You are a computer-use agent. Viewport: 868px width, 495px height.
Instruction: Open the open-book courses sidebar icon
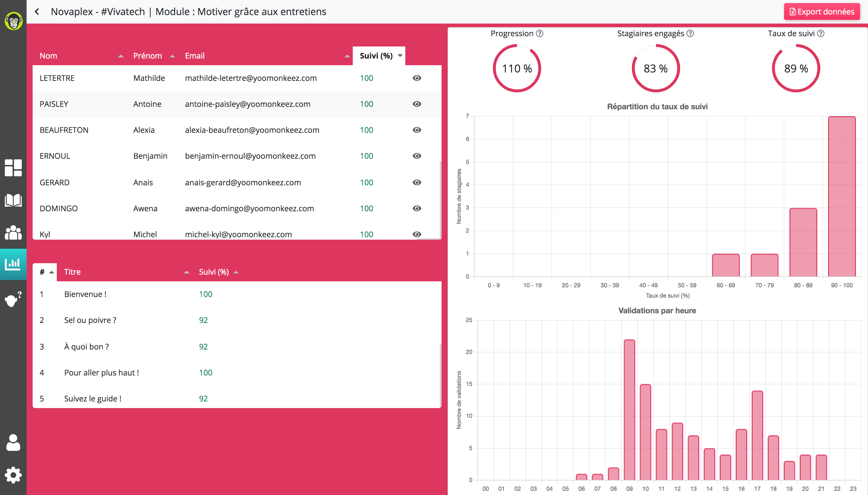click(x=13, y=201)
